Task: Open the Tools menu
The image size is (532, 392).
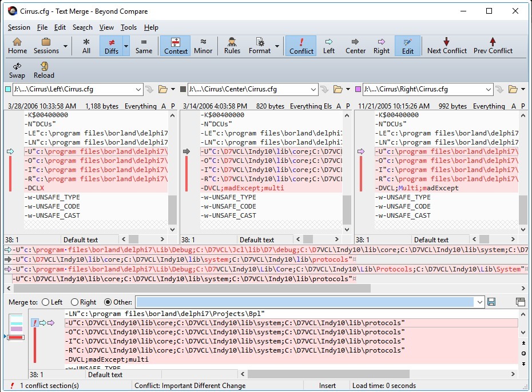Action: click(129, 27)
